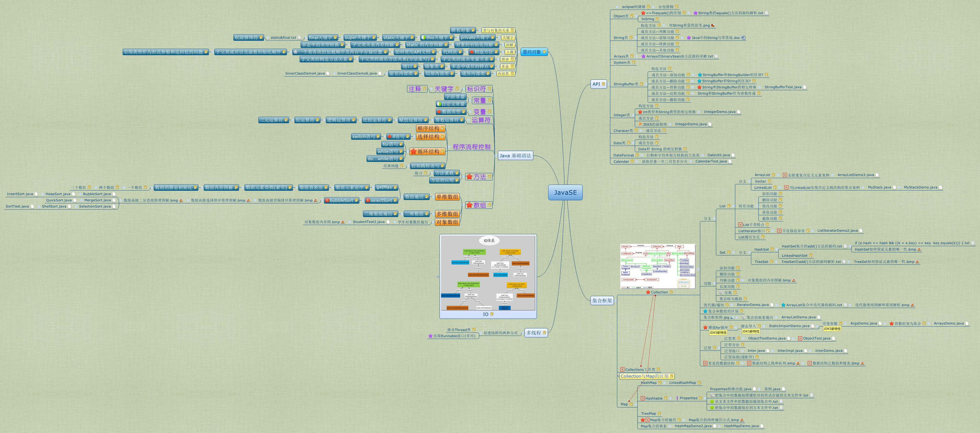The width and height of the screenshot is (980, 433).
Task: Collapse the API branch
Action: (x=609, y=84)
